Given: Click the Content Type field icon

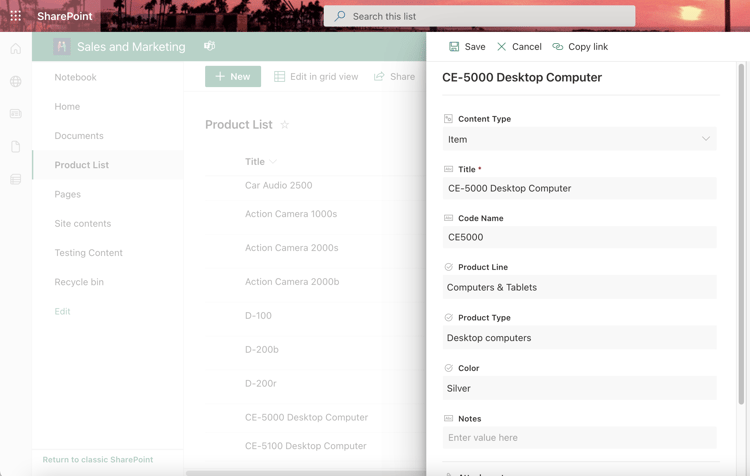Looking at the screenshot, I should [x=448, y=119].
